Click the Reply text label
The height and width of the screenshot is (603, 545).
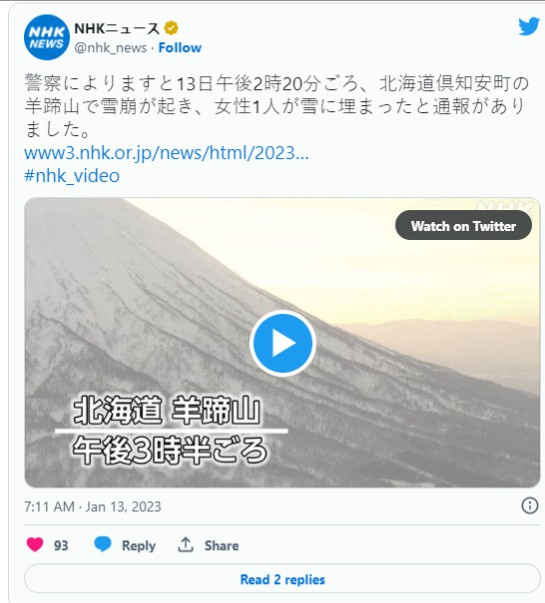[138, 545]
